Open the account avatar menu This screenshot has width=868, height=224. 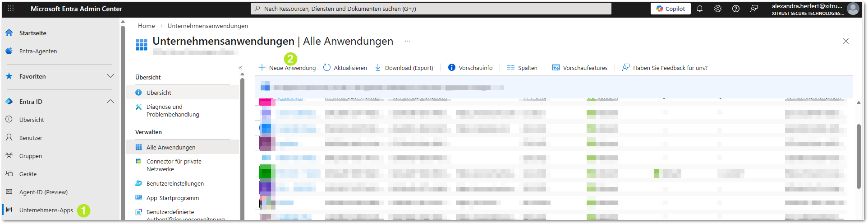pyautogui.click(x=853, y=9)
